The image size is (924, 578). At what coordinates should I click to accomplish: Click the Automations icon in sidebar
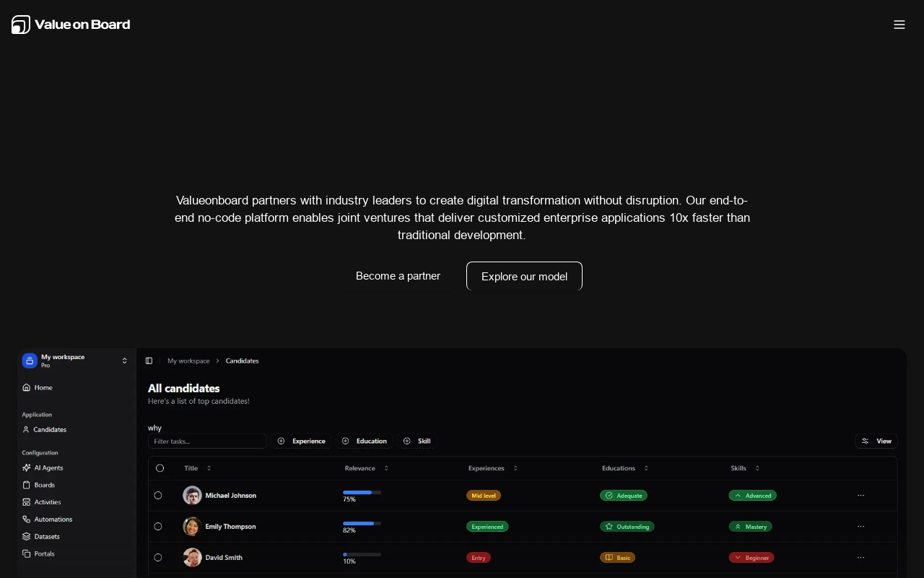[x=27, y=519]
